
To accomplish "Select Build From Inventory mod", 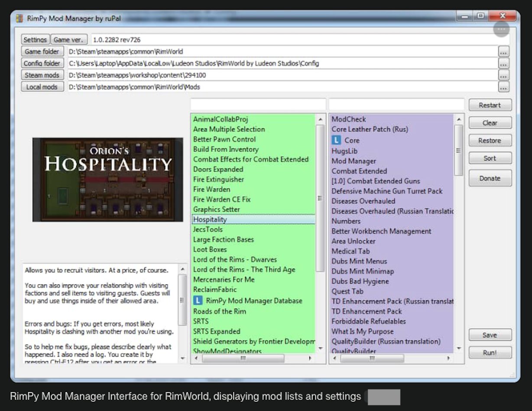I will pyautogui.click(x=226, y=149).
